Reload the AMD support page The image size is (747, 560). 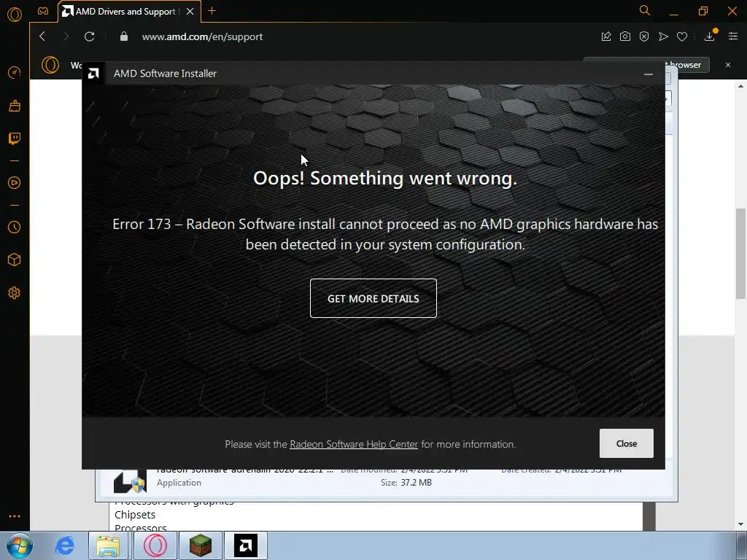coord(89,36)
